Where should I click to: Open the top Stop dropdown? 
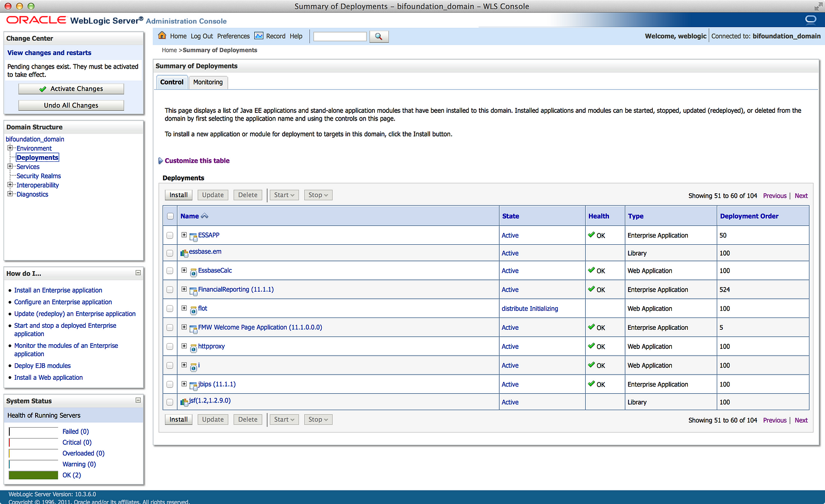318,195
